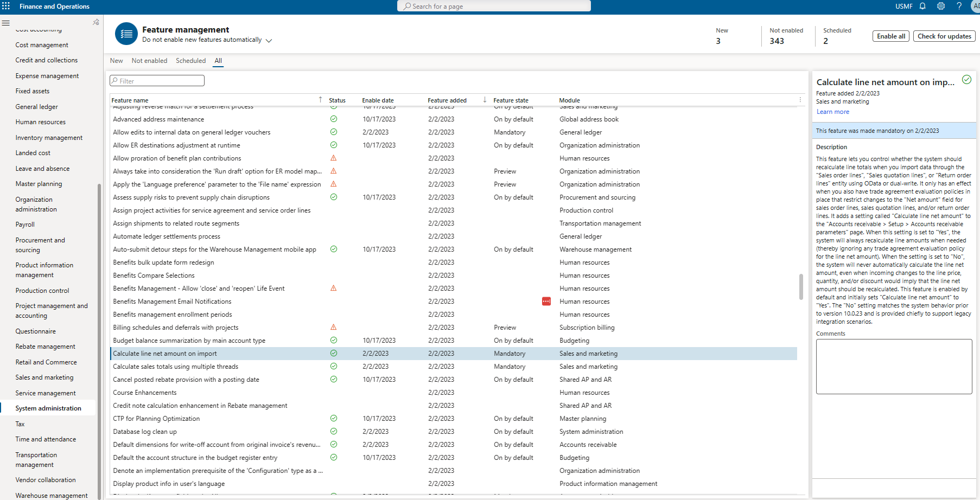Toggle sorting on the Feature added column

point(447,100)
